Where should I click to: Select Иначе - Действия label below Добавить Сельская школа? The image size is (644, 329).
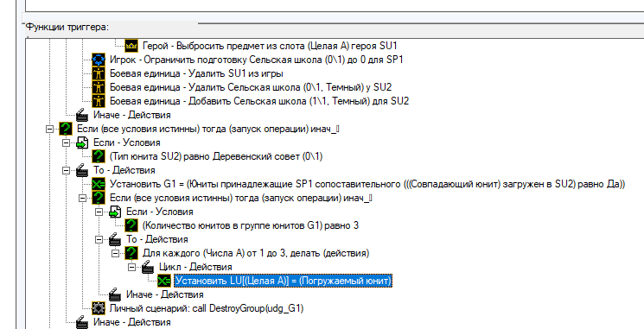point(131,115)
